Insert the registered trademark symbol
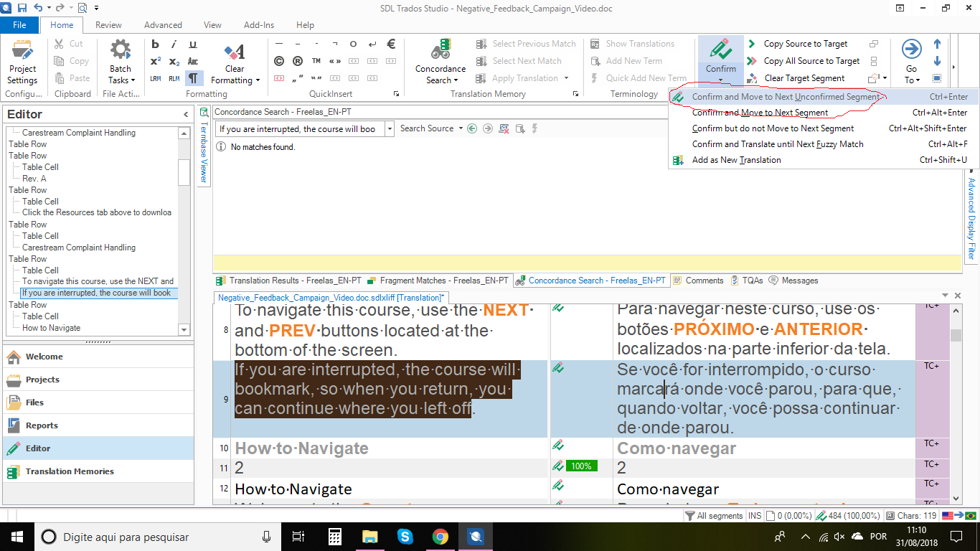Screen dimensions: 980x551 (298, 61)
